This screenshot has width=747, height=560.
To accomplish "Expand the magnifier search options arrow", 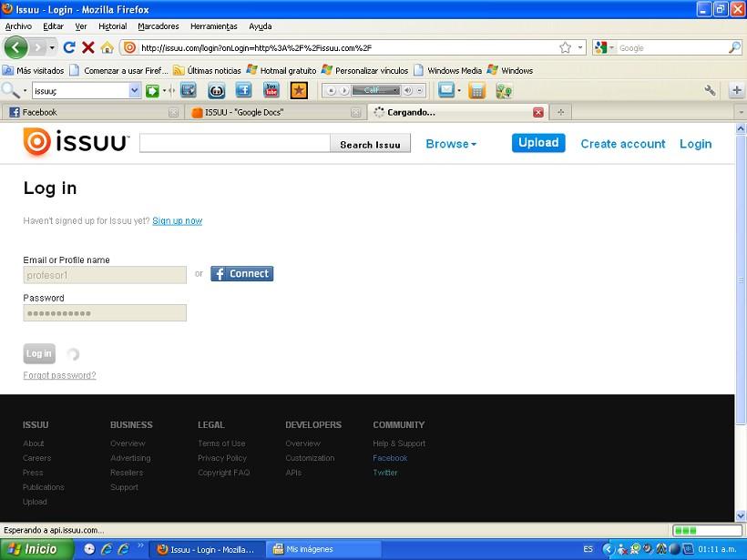I will (25, 90).
